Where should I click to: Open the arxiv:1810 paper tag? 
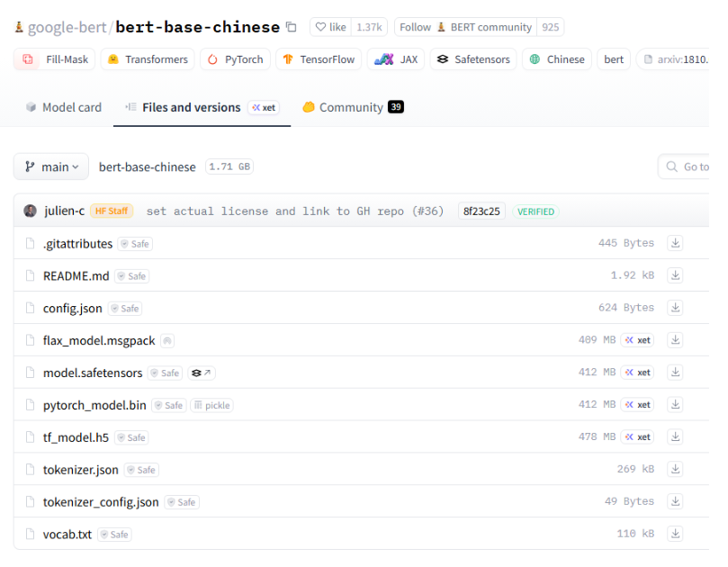(673, 59)
